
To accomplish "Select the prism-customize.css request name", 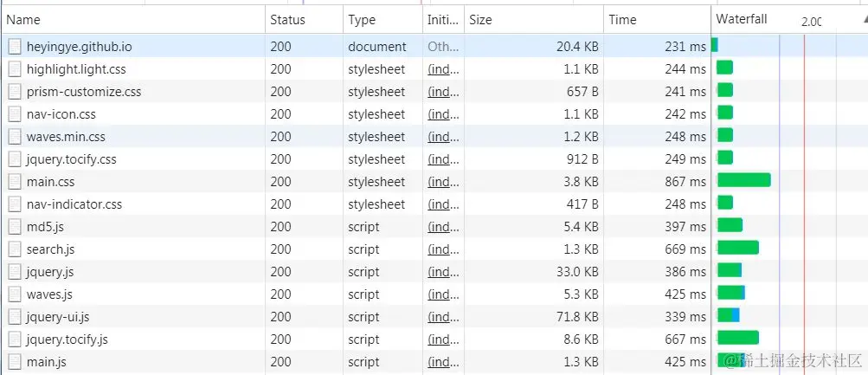I will pyautogui.click(x=84, y=92).
